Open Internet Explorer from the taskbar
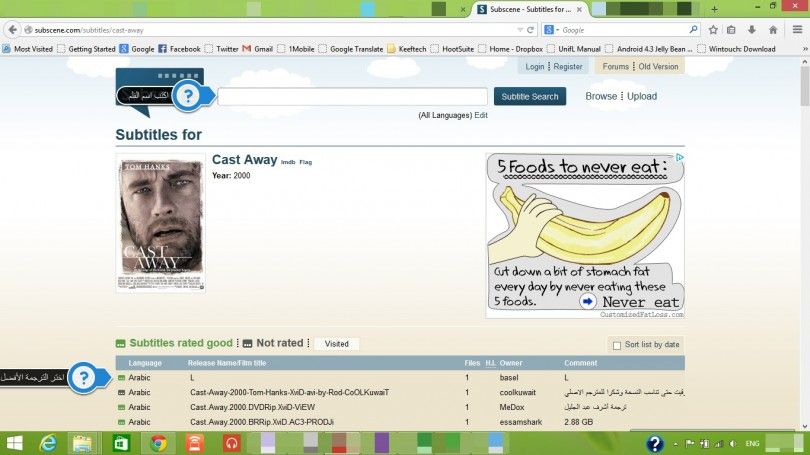810x455 pixels. point(47,443)
